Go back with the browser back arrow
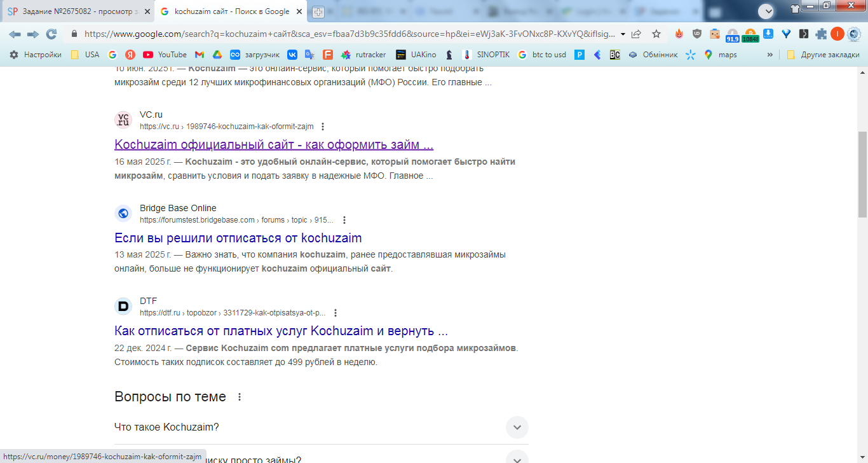Screen dimensions: 868x463 15,34
